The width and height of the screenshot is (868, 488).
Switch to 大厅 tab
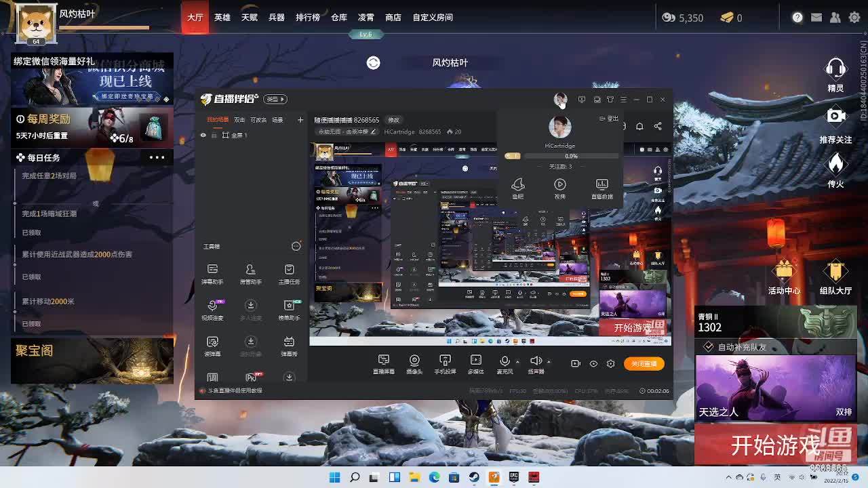click(x=195, y=18)
